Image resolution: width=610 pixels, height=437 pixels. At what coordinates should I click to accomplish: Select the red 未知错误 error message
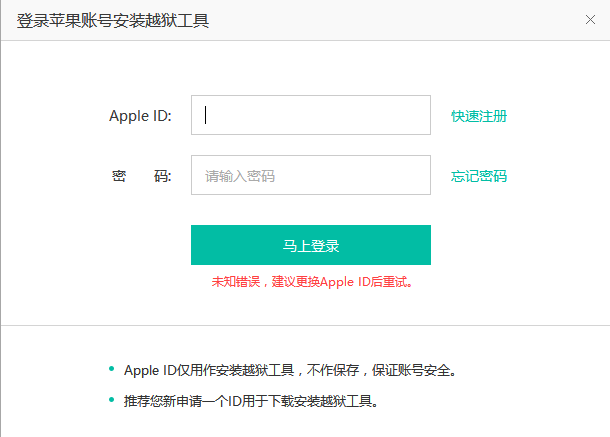coord(311,282)
